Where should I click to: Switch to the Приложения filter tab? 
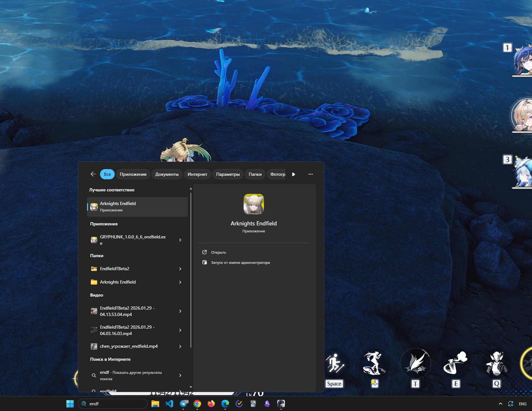tap(133, 174)
